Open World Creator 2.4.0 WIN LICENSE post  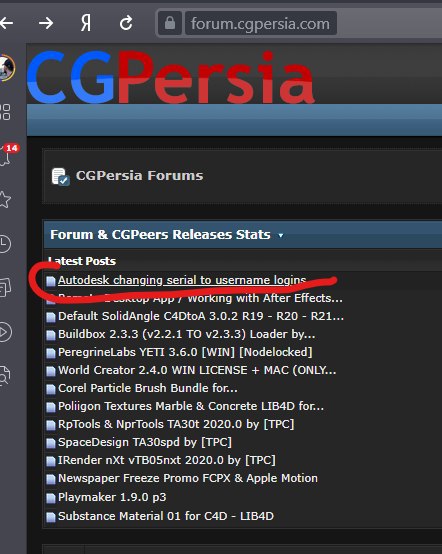[197, 370]
